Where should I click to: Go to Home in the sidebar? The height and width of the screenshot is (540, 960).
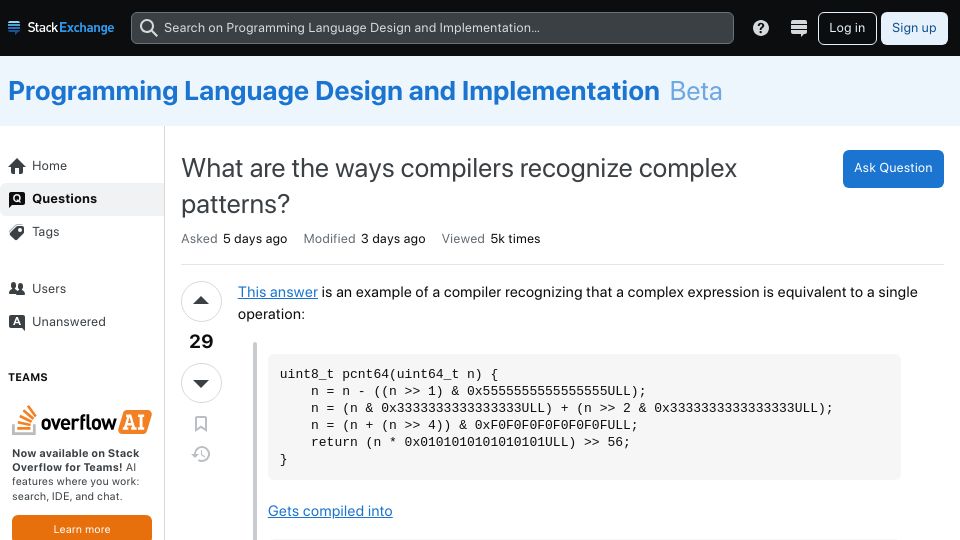coord(82,166)
